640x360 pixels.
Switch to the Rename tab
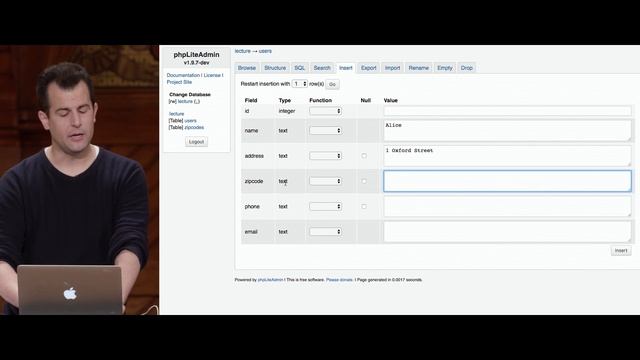click(x=418, y=68)
